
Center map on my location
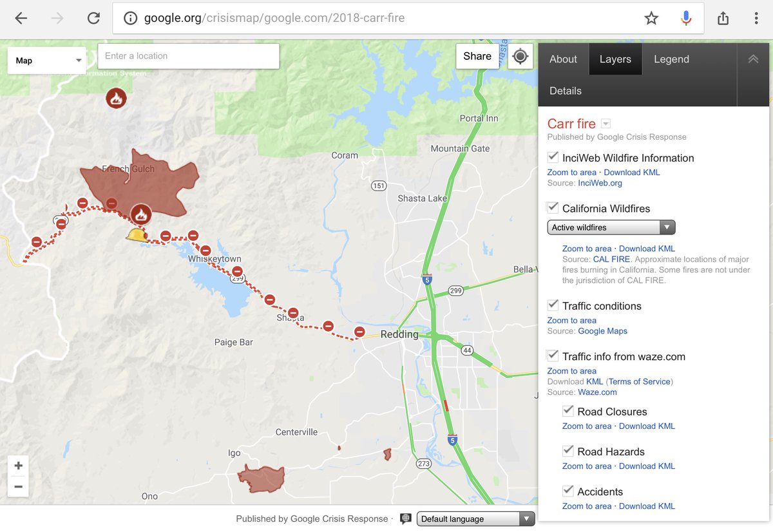point(520,56)
